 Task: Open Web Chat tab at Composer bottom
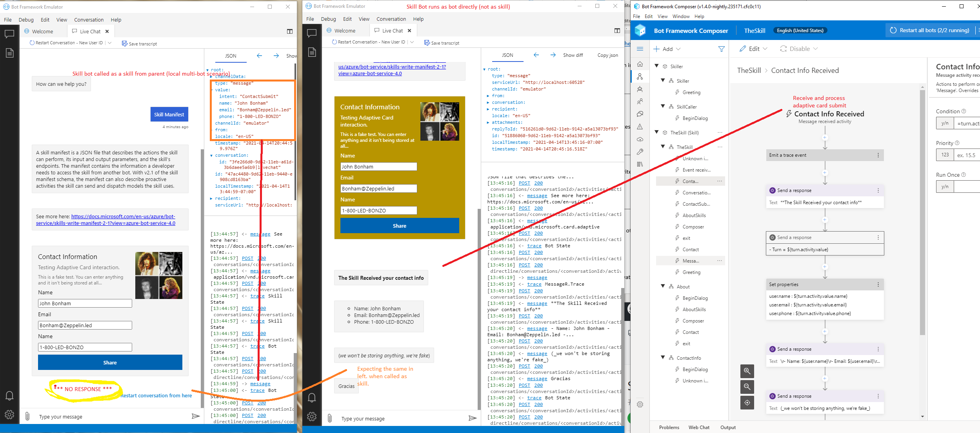point(699,427)
